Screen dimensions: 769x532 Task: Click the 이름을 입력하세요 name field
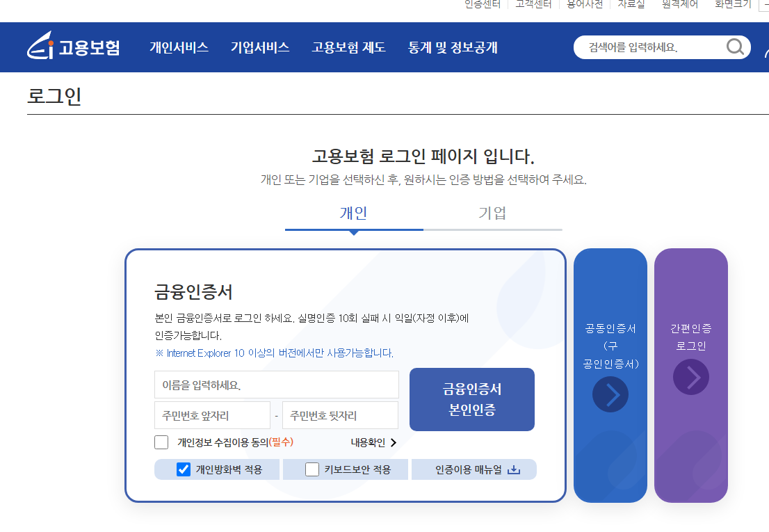pyautogui.click(x=277, y=385)
